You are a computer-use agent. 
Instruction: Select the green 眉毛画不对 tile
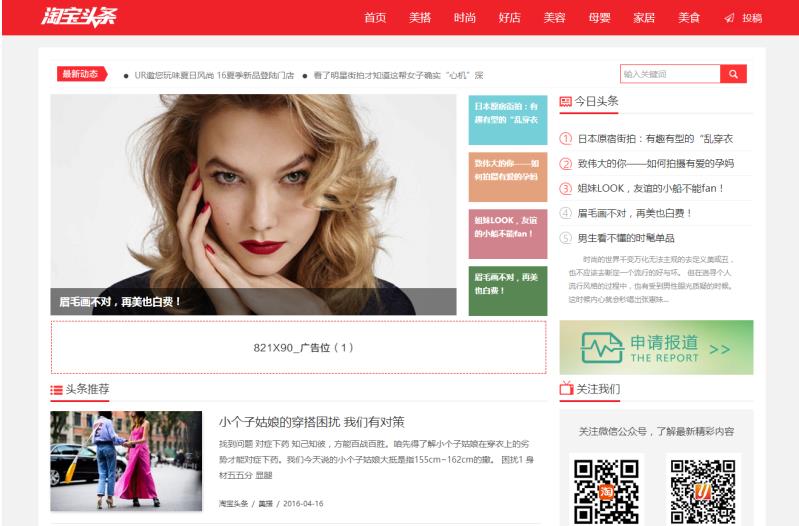click(x=508, y=291)
